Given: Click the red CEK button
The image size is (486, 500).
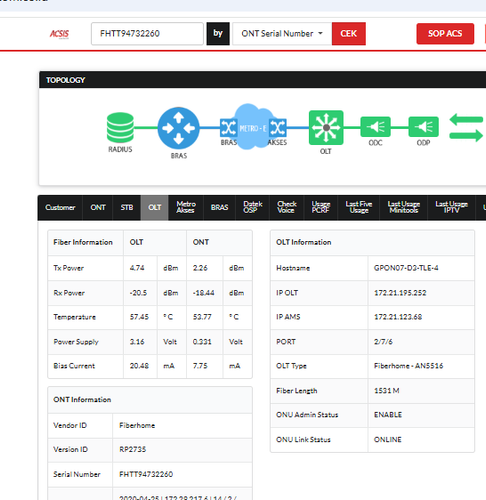Looking at the screenshot, I should [x=349, y=34].
